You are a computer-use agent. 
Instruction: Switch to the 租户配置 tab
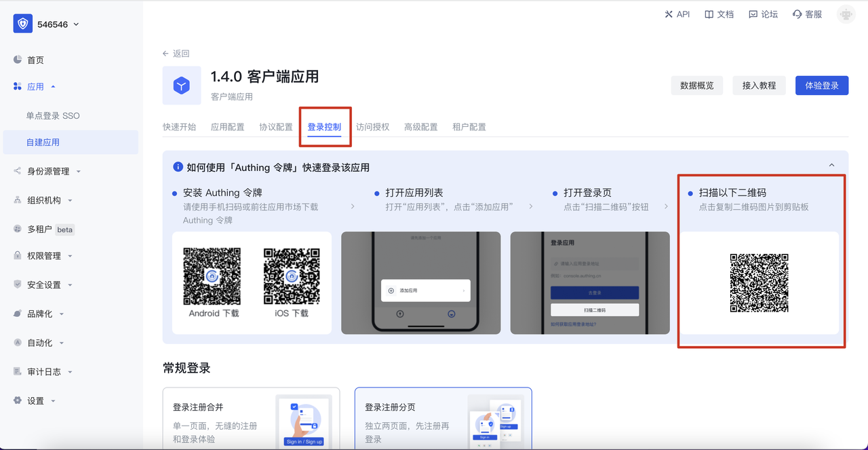tap(469, 126)
